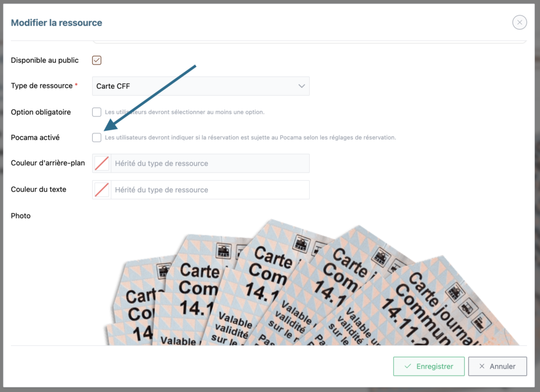This screenshot has height=392, width=540.
Task: Click the Option obligatoire helper text
Action: (x=185, y=112)
